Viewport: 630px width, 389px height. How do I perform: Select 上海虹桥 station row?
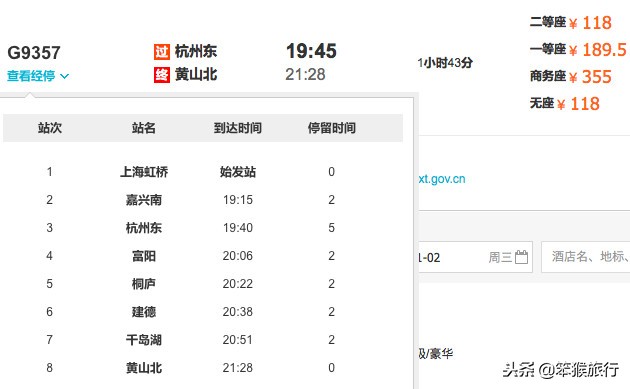point(144,172)
